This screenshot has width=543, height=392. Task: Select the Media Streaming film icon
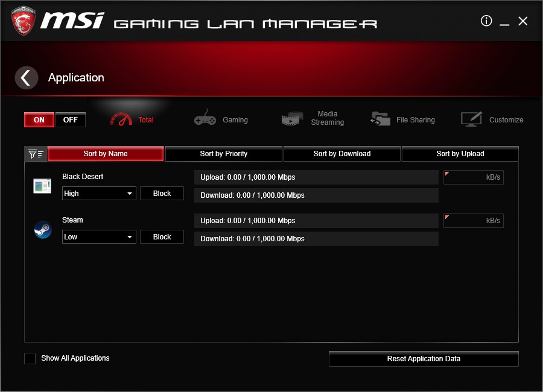point(292,118)
